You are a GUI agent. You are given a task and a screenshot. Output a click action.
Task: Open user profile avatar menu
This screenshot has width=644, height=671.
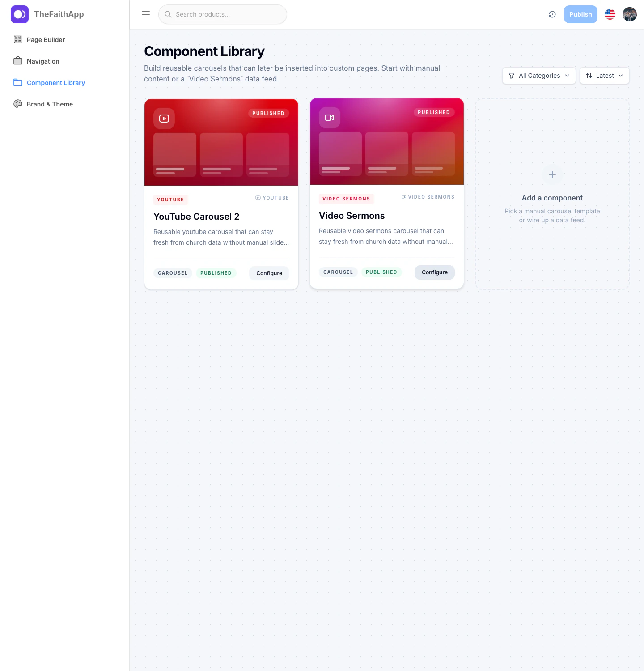click(x=630, y=14)
